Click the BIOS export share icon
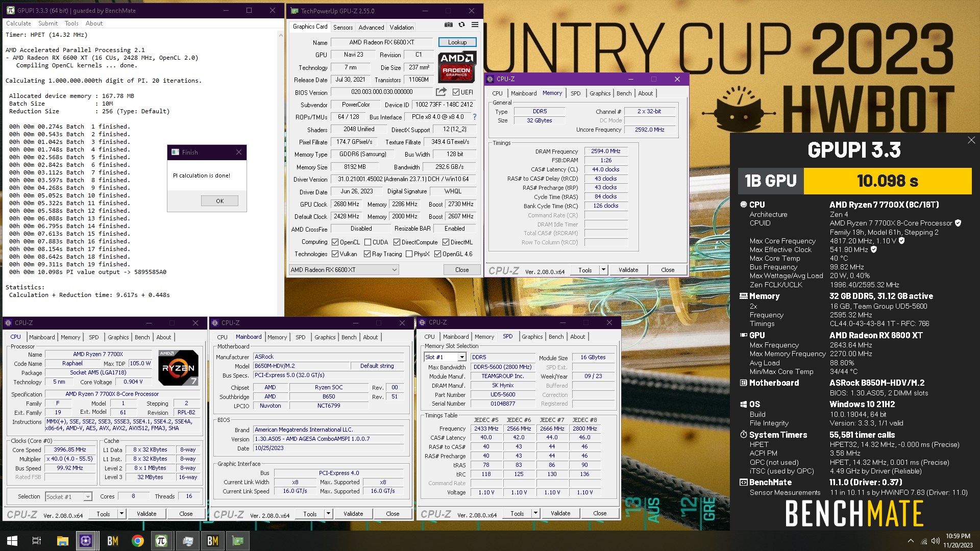This screenshot has width=980, height=551. pos(441,92)
